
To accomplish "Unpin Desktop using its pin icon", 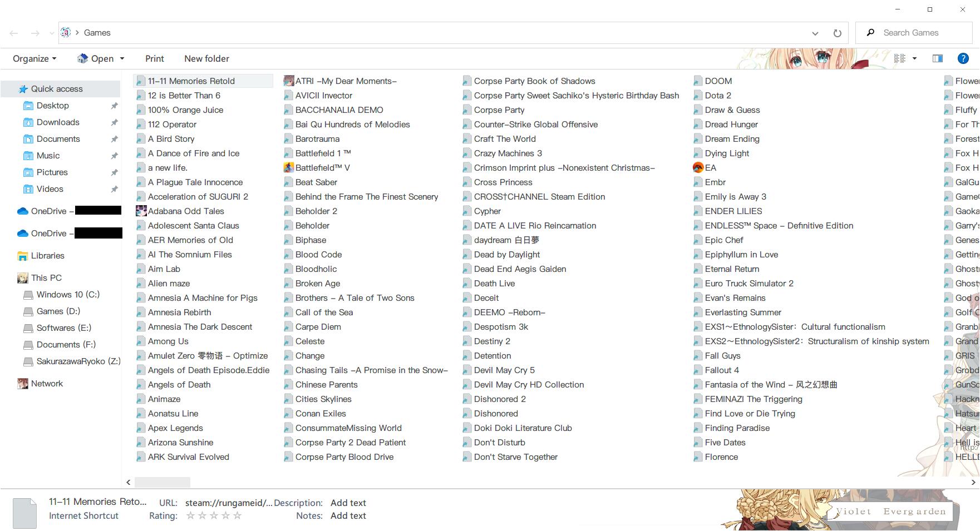I will 114,106.
